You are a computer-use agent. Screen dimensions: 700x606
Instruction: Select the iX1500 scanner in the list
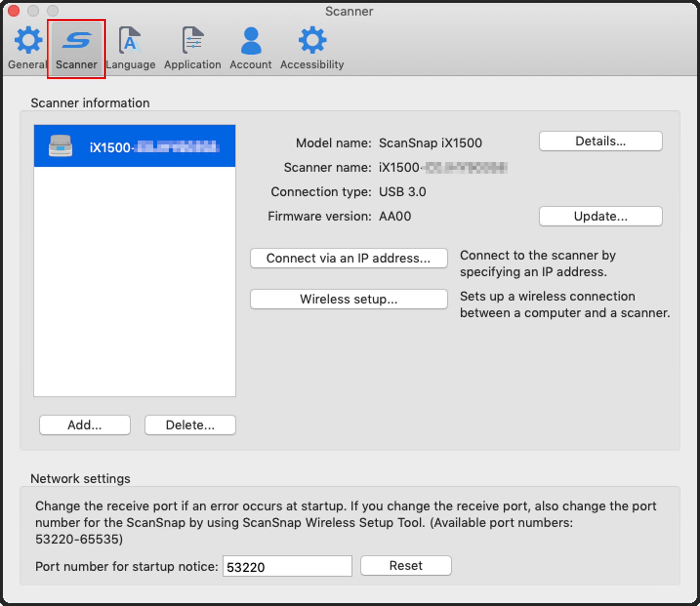point(135,146)
